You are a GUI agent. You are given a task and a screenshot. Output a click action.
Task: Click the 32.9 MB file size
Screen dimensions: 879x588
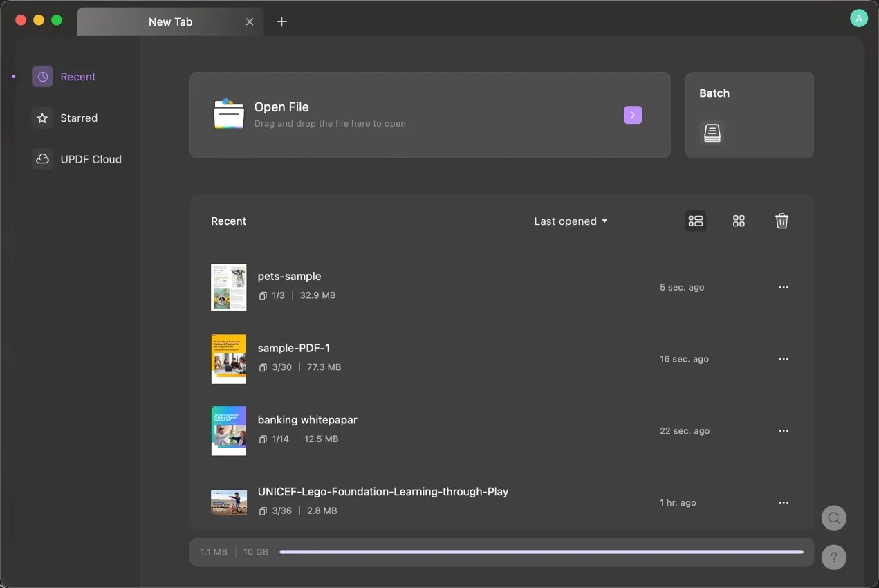[x=317, y=295]
